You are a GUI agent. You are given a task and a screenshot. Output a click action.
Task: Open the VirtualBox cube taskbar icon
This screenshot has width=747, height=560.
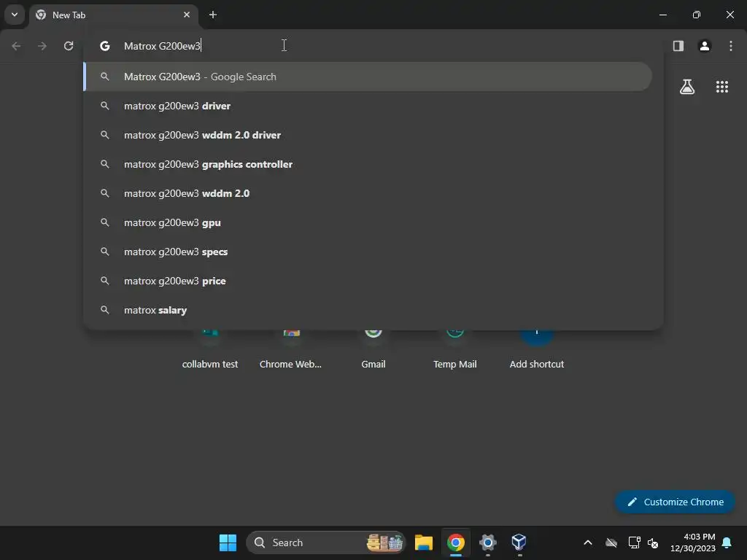519,542
